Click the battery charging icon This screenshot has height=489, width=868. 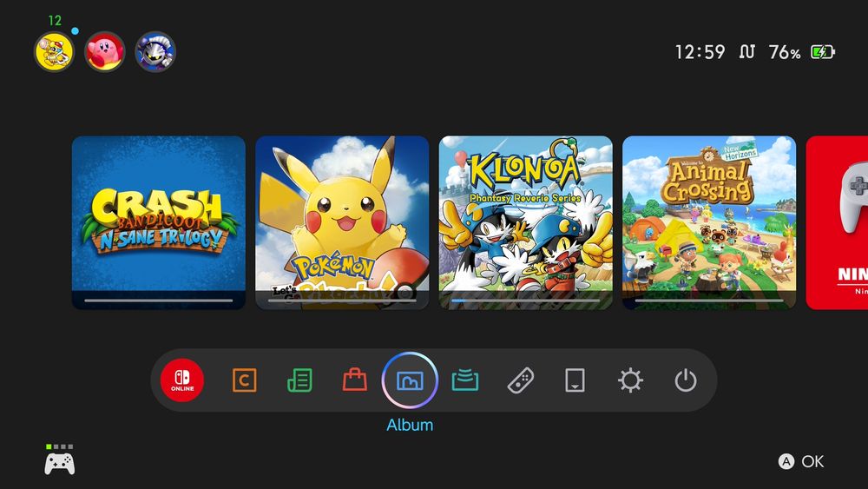[x=823, y=52]
